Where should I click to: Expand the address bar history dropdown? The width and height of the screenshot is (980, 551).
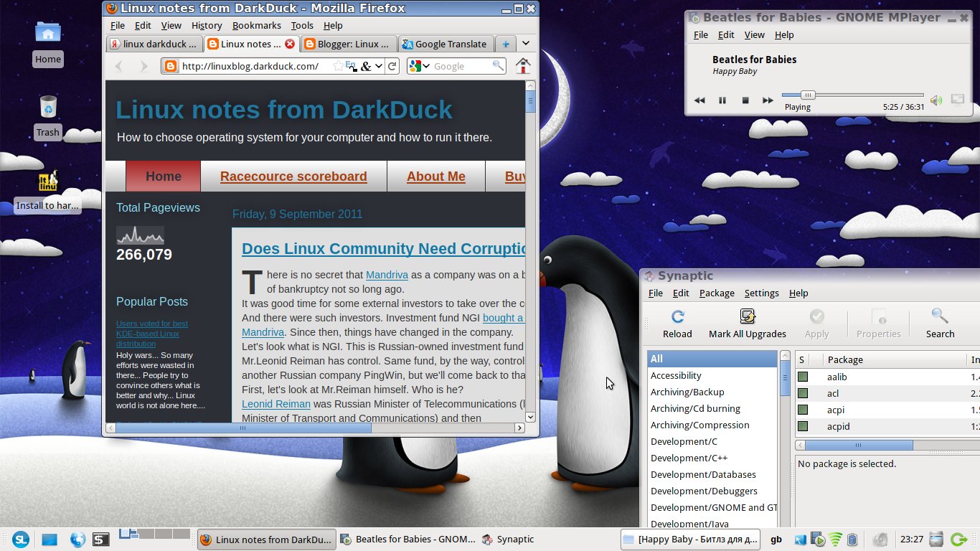[380, 65]
